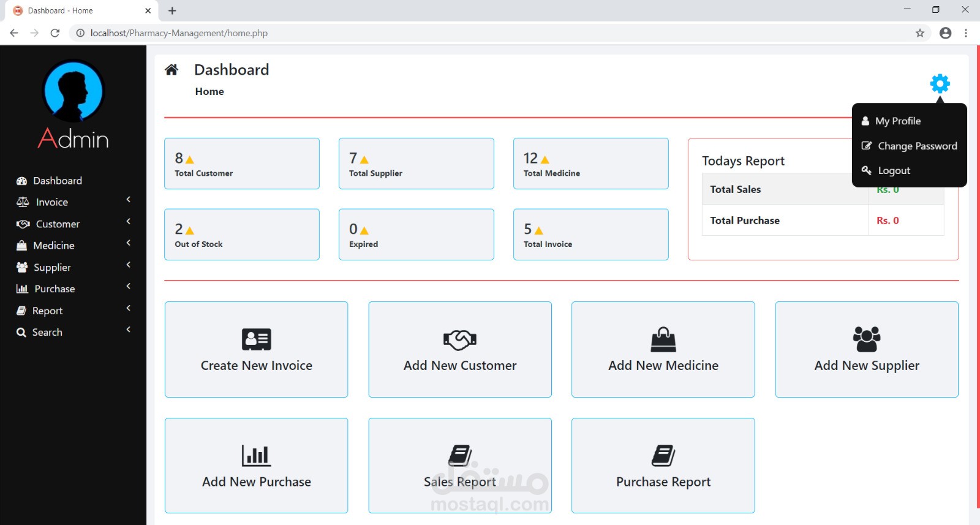
Task: Click the shopping bag Add New Medicine icon
Action: [663, 339]
